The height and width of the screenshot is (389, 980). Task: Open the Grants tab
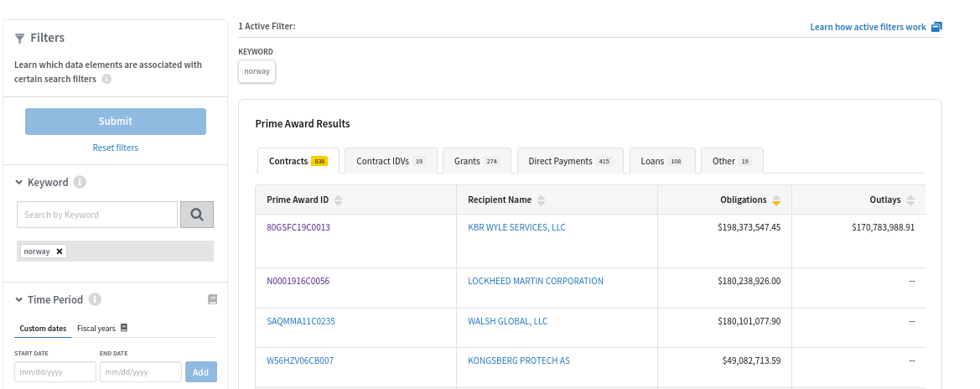pos(477,161)
